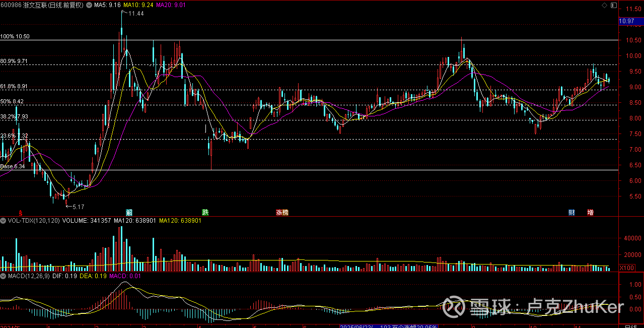644x328 pixels.
Task: Click the MACD(12,26,9) indicator name
Action: pyautogui.click(x=29, y=276)
